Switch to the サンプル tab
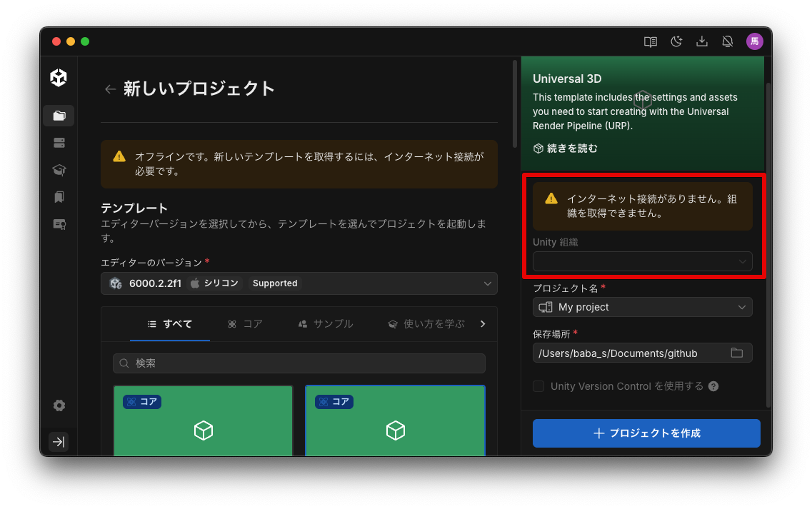812x509 pixels. click(x=326, y=324)
